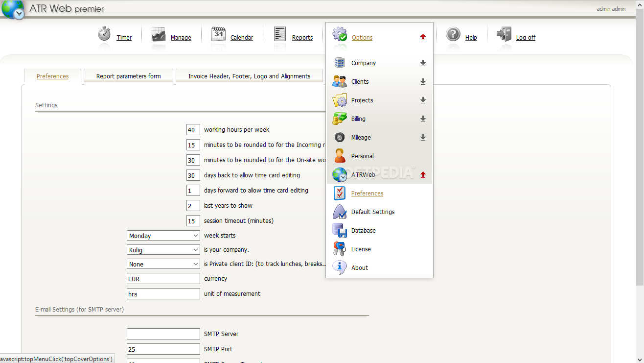The image size is (644, 363).
Task: Select License menu entry
Action: pyautogui.click(x=361, y=249)
